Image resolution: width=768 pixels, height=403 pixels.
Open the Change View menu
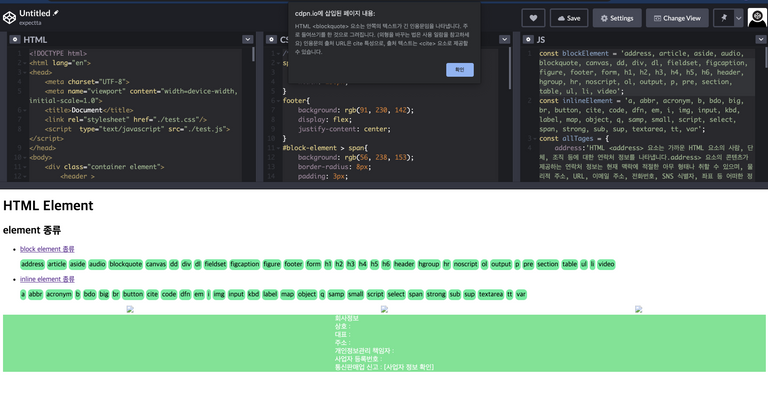(x=677, y=18)
